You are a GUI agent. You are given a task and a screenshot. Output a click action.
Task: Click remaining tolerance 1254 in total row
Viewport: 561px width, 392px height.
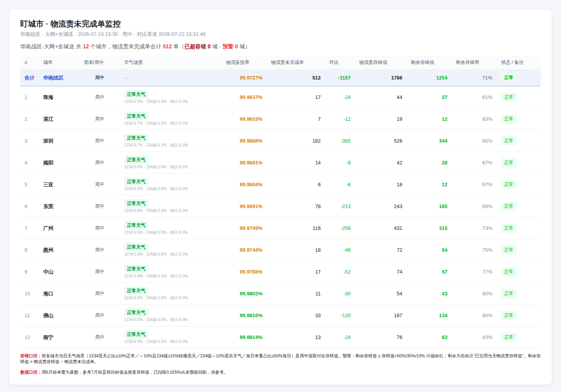click(x=442, y=78)
